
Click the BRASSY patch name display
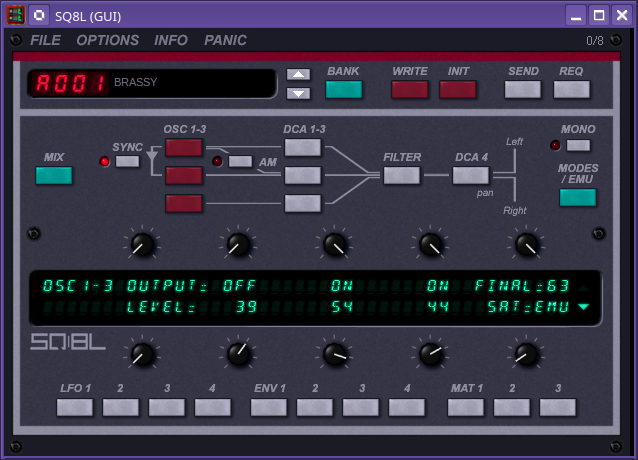[135, 82]
